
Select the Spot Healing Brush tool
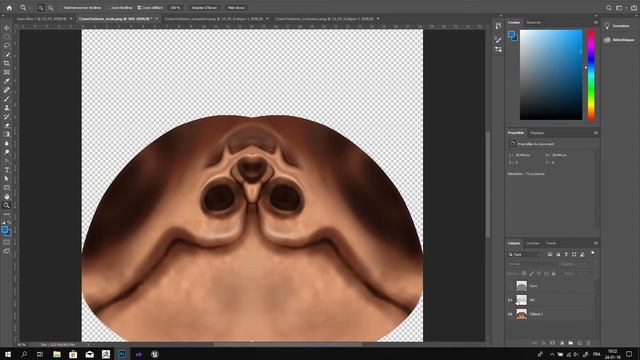[7, 90]
